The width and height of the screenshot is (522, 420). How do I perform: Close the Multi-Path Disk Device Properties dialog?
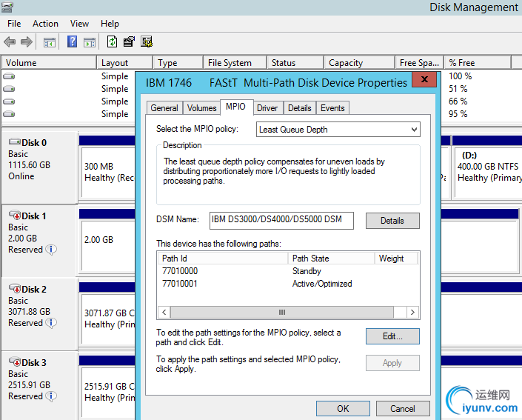pyautogui.click(x=424, y=79)
